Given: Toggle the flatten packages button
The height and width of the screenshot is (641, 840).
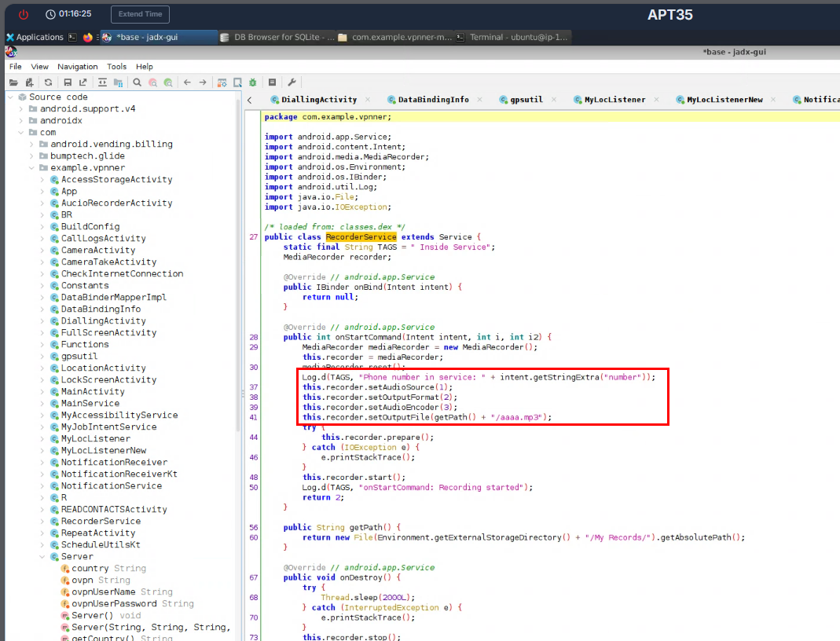Looking at the screenshot, I should [118, 82].
